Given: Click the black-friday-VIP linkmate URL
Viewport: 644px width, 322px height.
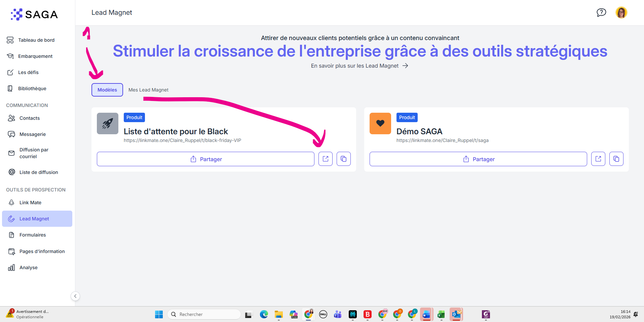Looking at the screenshot, I should (x=182, y=140).
